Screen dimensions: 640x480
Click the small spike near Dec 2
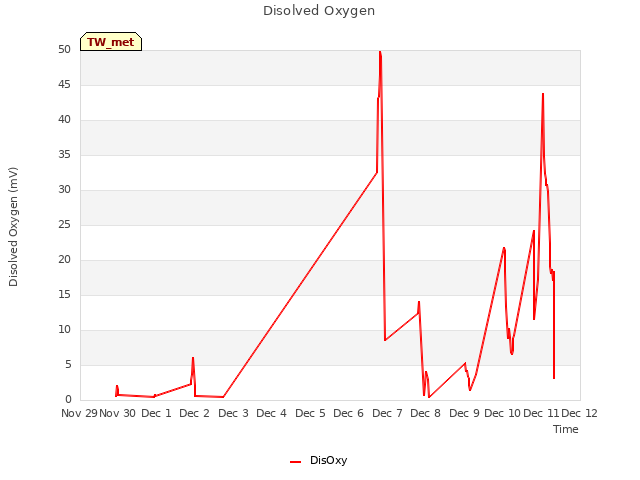pos(193,358)
